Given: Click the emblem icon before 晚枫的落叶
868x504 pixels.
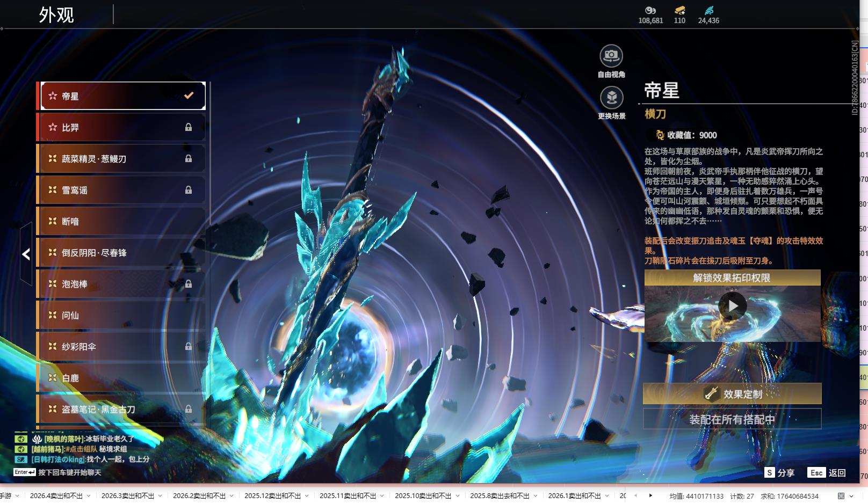Looking at the screenshot, I should (37, 439).
